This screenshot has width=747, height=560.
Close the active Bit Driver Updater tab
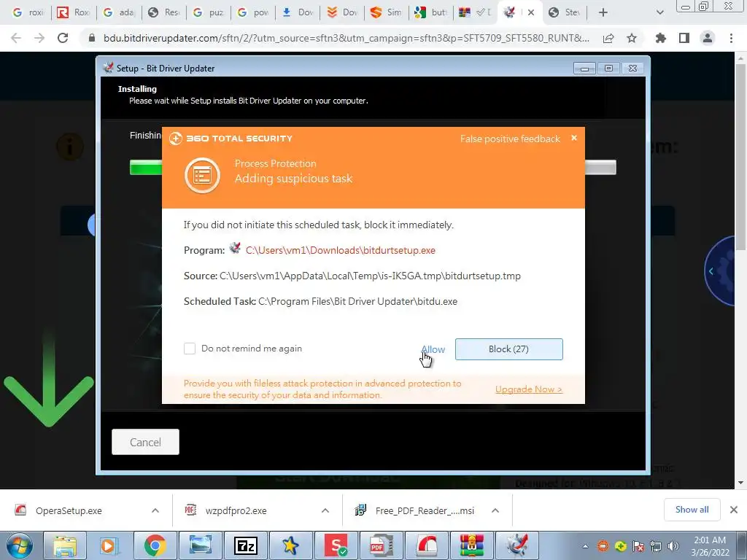tap(531, 12)
